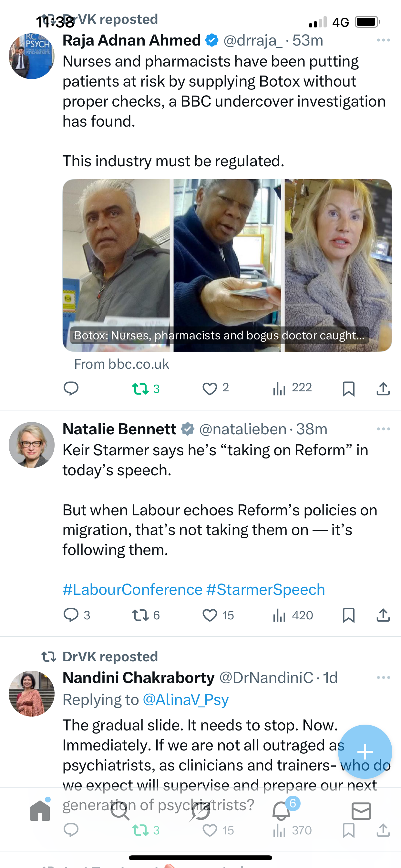Compose a new post with plus button
Image resolution: width=401 pixels, height=868 pixels.
point(365,751)
